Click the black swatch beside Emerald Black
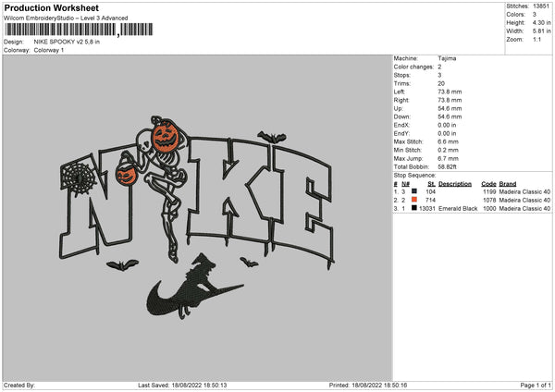 coord(414,208)
